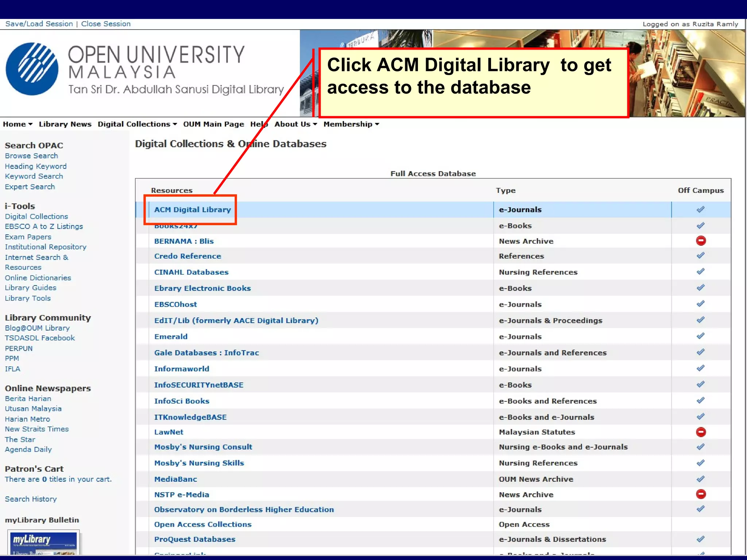Click Close Session link

(106, 24)
